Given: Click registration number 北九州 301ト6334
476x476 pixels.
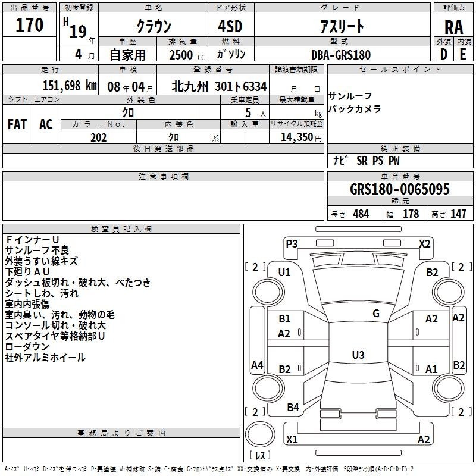Looking at the screenshot, I should pyautogui.click(x=219, y=86).
